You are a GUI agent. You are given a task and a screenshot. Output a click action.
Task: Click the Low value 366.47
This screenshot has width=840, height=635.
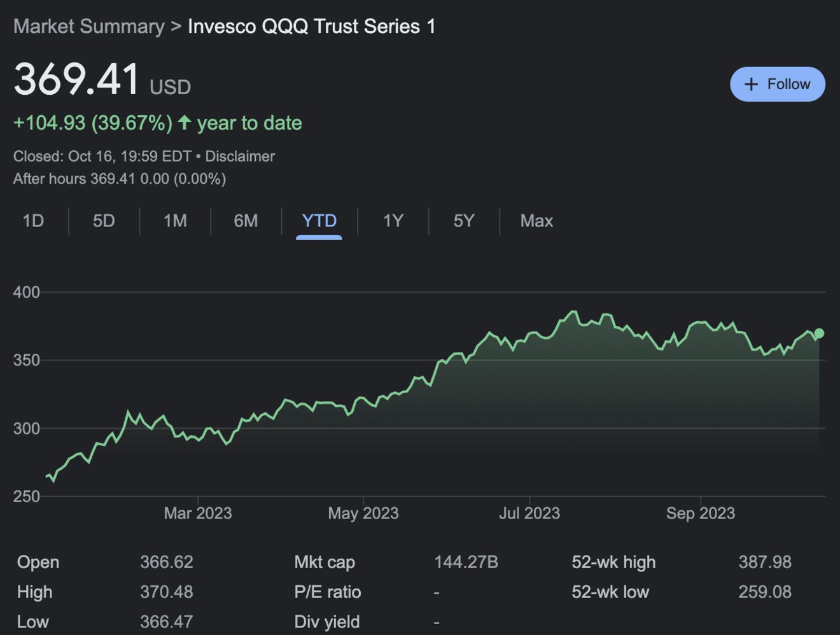coord(167,622)
